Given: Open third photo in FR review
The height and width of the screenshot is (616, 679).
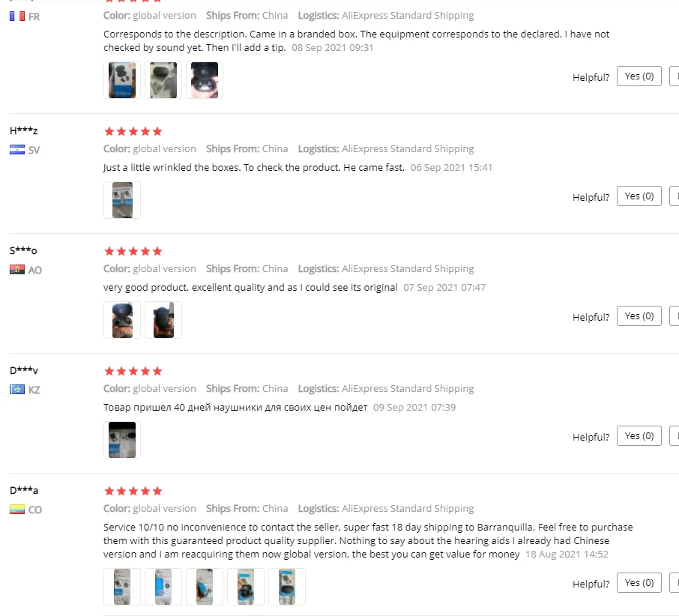Looking at the screenshot, I should click(205, 80).
